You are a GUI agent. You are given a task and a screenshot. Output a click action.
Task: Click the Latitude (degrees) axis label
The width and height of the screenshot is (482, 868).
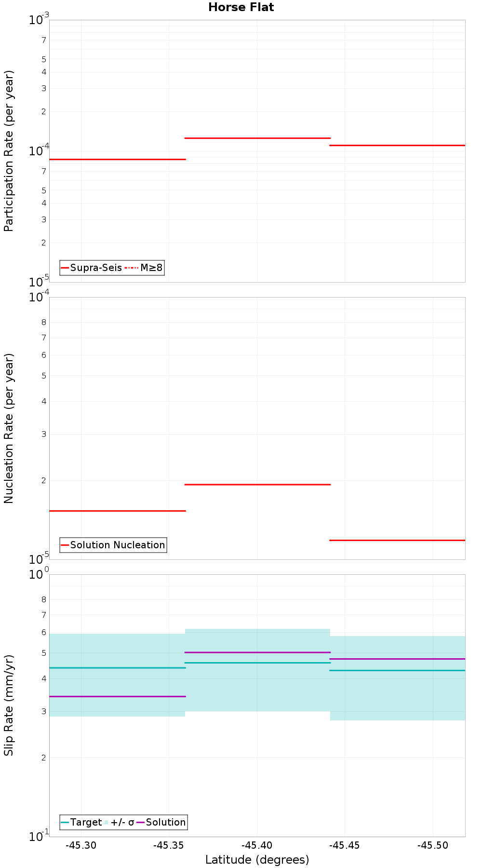pos(257,859)
